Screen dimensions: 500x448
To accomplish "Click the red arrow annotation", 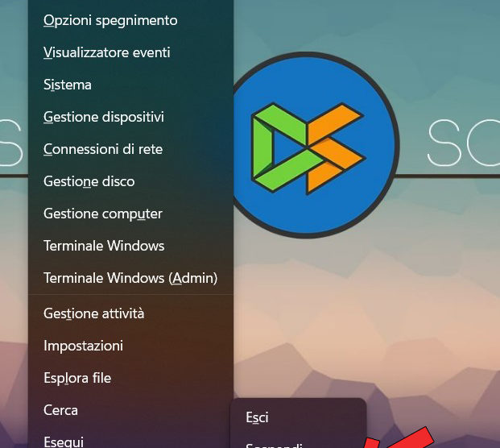I will pyautogui.click(x=399, y=439).
